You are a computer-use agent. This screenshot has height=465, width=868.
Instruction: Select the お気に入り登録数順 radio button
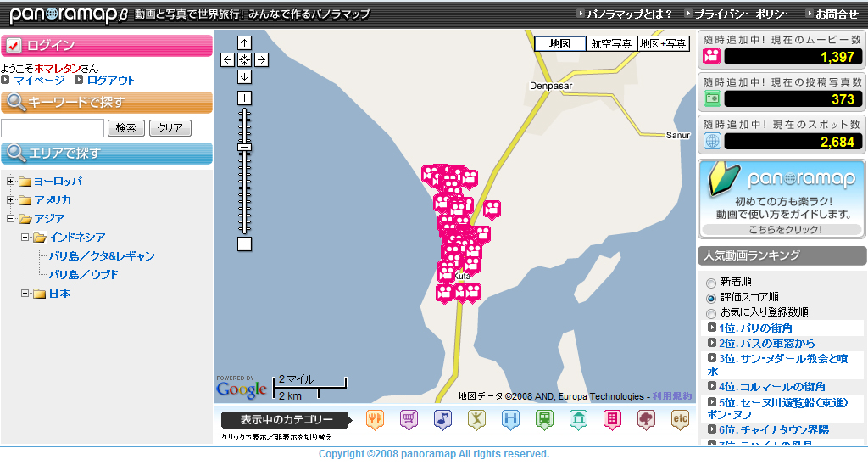[711, 314]
